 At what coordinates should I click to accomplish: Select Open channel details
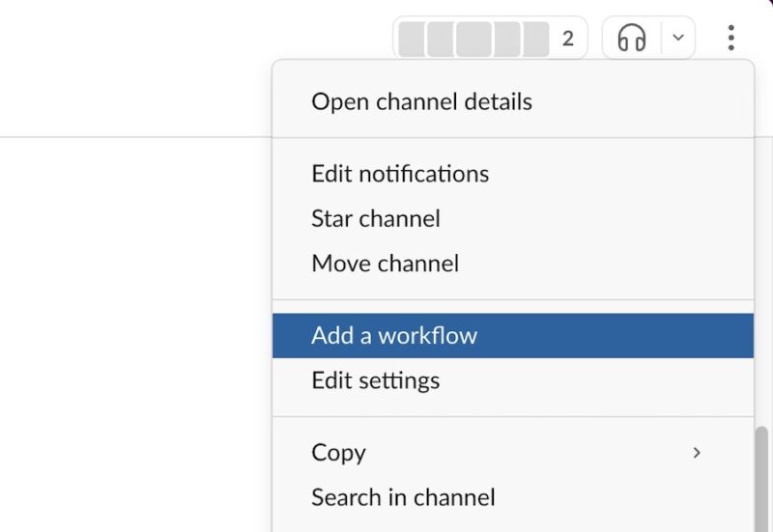513,102
